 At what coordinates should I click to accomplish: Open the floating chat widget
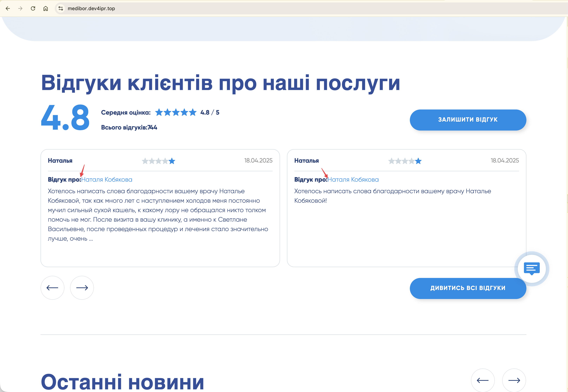tap(532, 268)
